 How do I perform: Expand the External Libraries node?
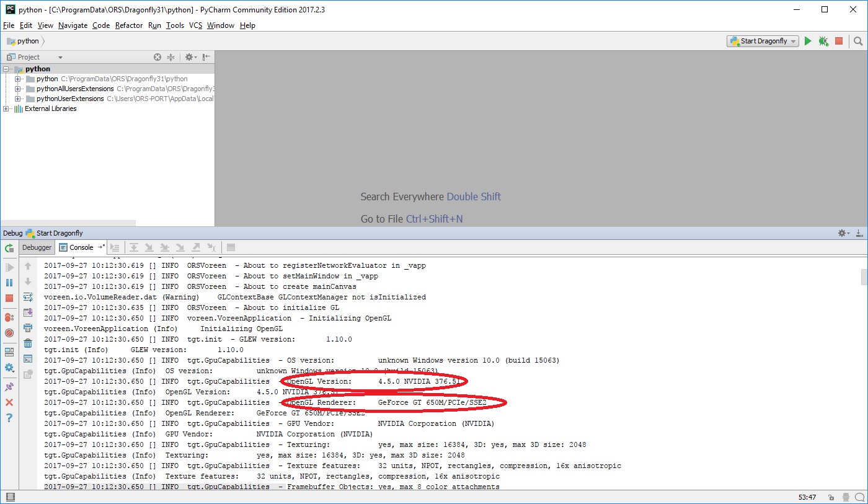click(x=5, y=108)
